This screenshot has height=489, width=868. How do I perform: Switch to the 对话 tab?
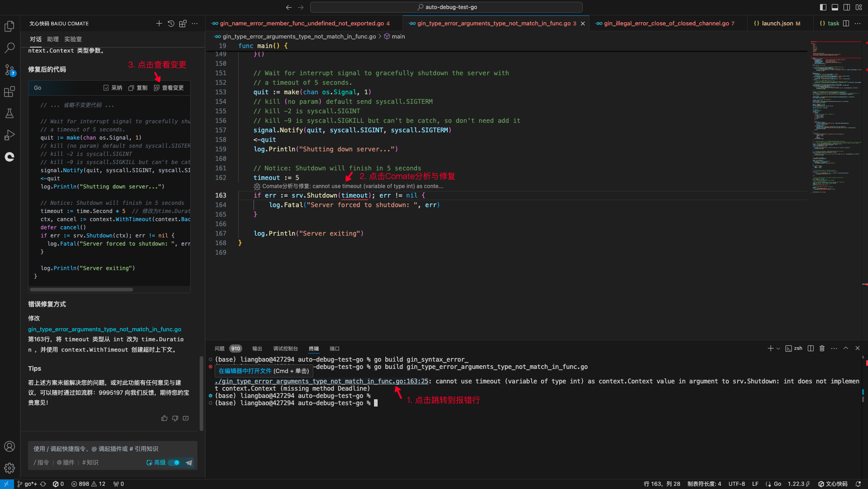point(36,39)
